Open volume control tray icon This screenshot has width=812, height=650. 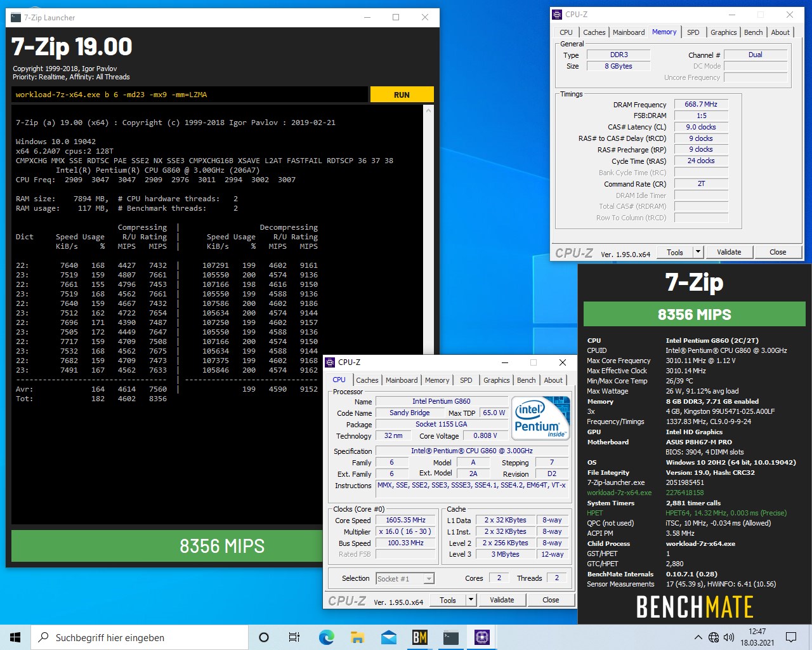[x=729, y=637]
